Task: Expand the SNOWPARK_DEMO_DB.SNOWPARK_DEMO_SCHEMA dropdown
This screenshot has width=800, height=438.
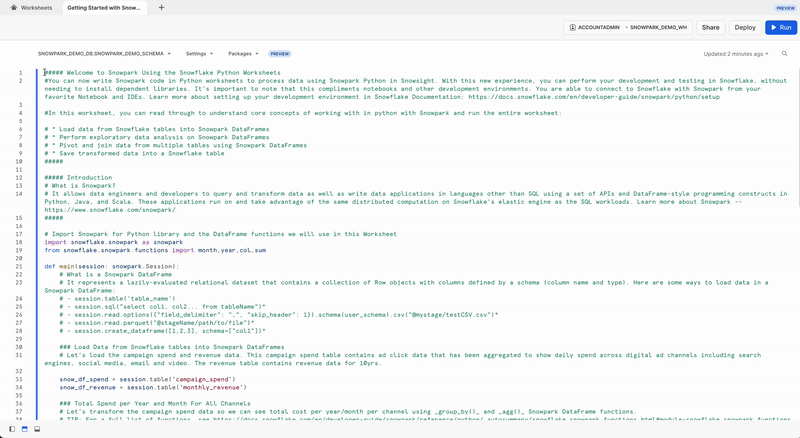Action: coord(105,54)
